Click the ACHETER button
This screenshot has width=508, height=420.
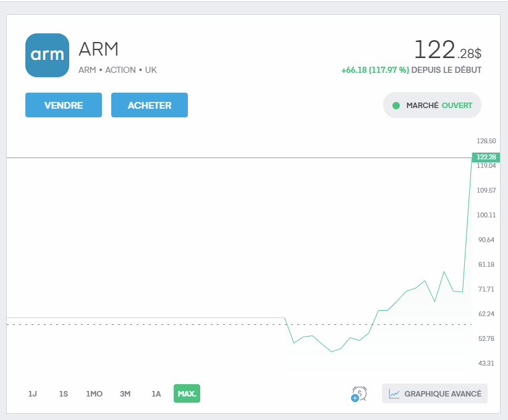[x=149, y=105]
